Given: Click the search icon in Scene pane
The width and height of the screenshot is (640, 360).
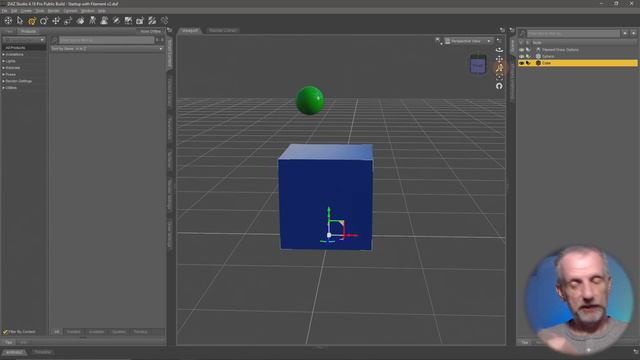Looking at the screenshot, I should tap(523, 33).
